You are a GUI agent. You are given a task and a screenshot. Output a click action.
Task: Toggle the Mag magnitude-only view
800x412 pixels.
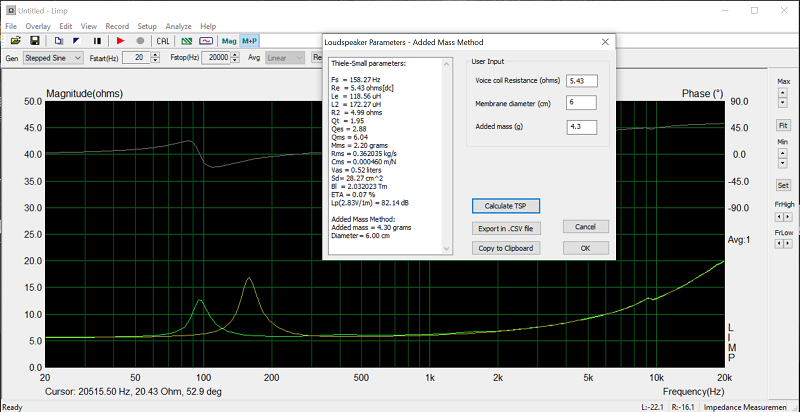[229, 41]
